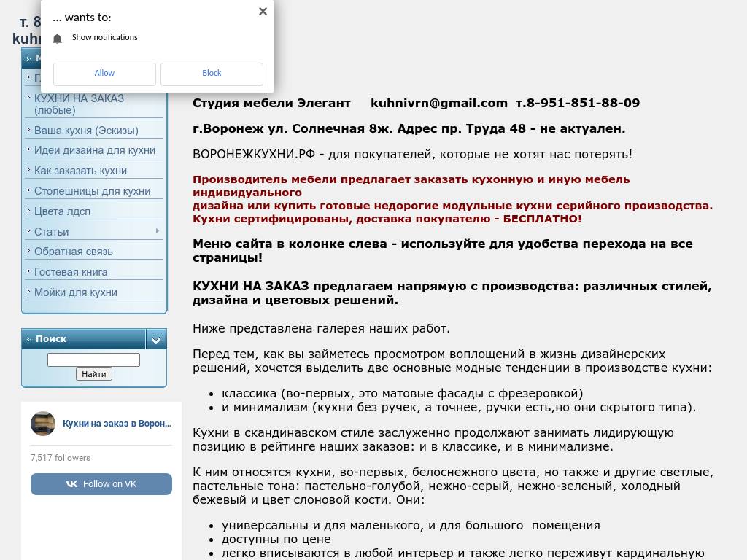Open the КУХНИ НА ЗАКАЗ (любые) menu item
747x560 pixels.
(x=79, y=104)
